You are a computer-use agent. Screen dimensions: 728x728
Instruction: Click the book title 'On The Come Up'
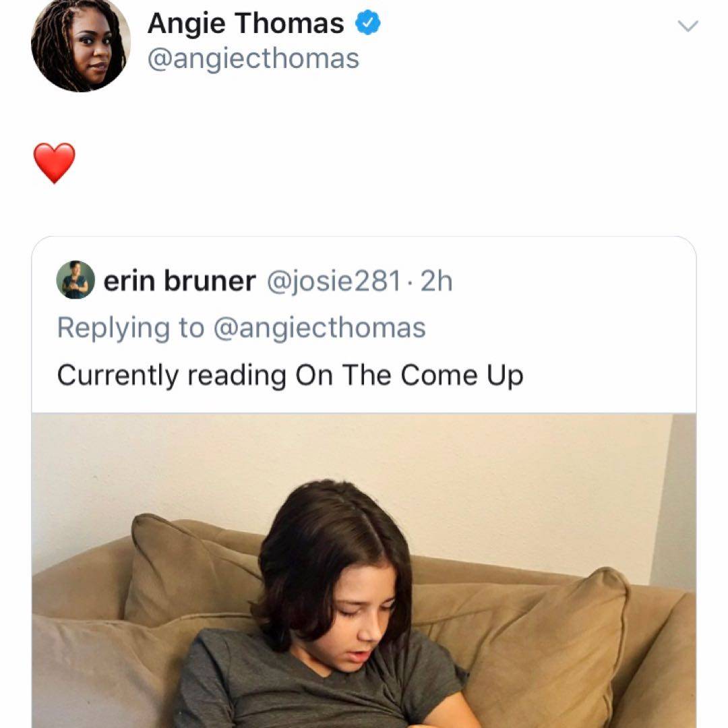[410, 375]
